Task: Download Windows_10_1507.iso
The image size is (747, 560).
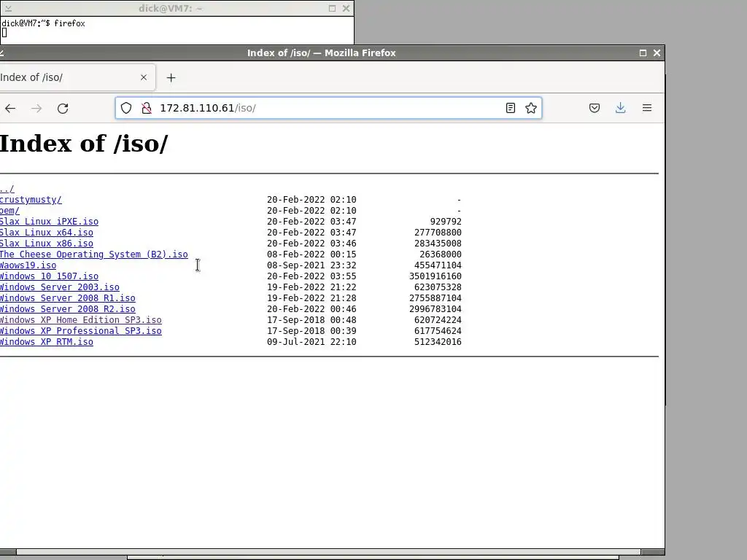Action: [x=49, y=276]
